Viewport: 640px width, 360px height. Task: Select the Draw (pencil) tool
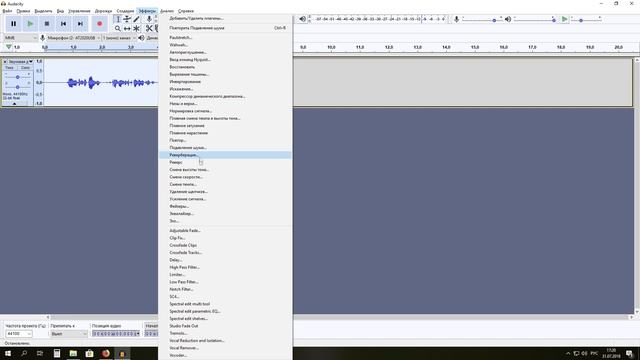pos(137,19)
